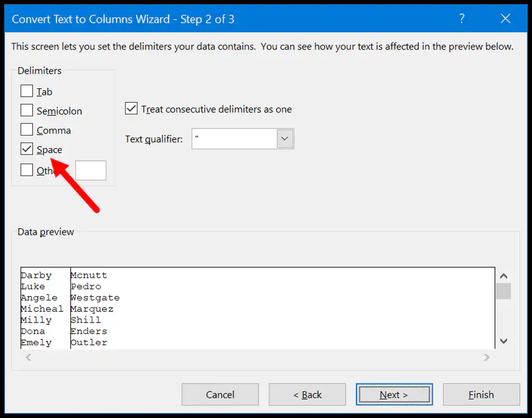Click the data preview scroll up arrow
Viewport: 532px width, 418px height.
point(503,276)
